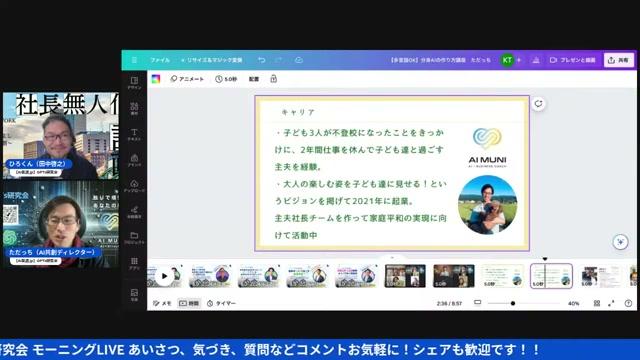The image size is (640, 360).
Task: Open the 描画 draw sidebar panel
Action: pos(134,212)
